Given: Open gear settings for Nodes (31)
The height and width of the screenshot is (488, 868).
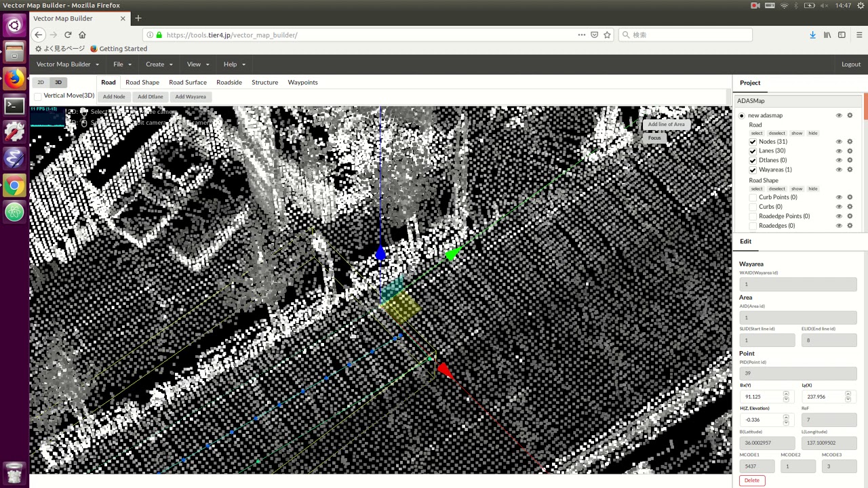Looking at the screenshot, I should (850, 142).
